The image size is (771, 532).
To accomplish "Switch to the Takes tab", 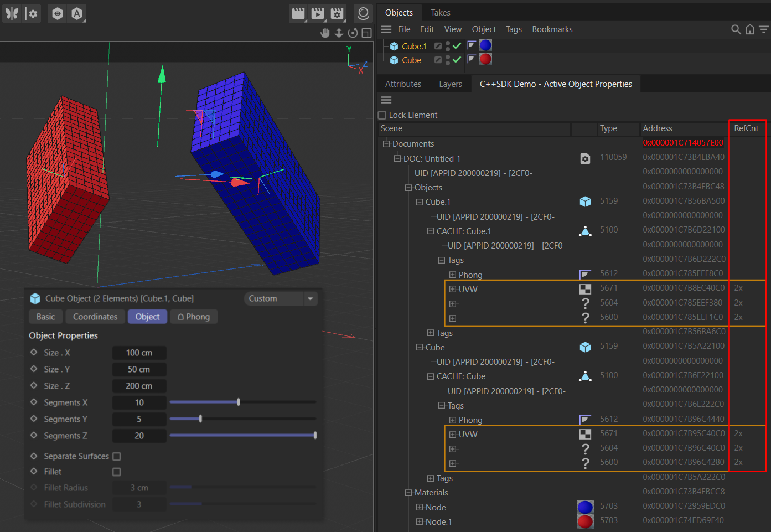I will [440, 12].
